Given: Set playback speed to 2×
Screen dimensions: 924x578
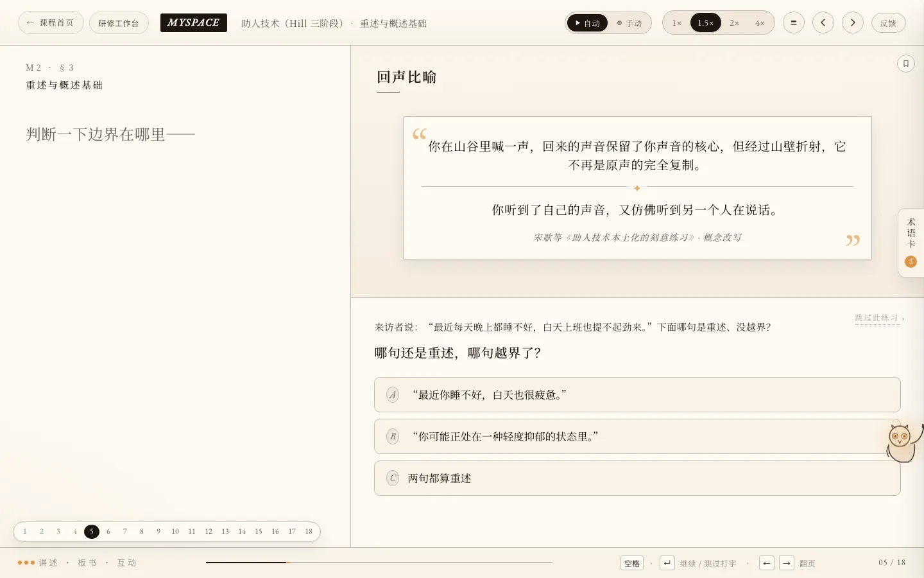Looking at the screenshot, I should (734, 23).
